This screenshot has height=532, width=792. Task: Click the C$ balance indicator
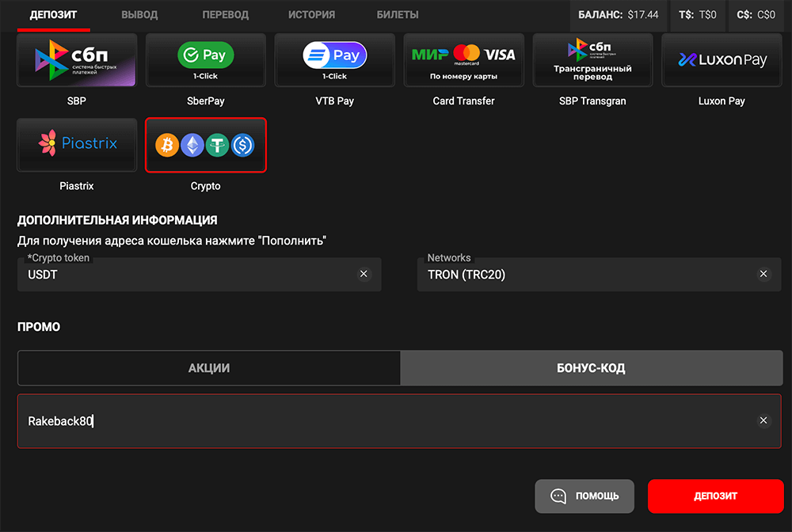point(756,15)
